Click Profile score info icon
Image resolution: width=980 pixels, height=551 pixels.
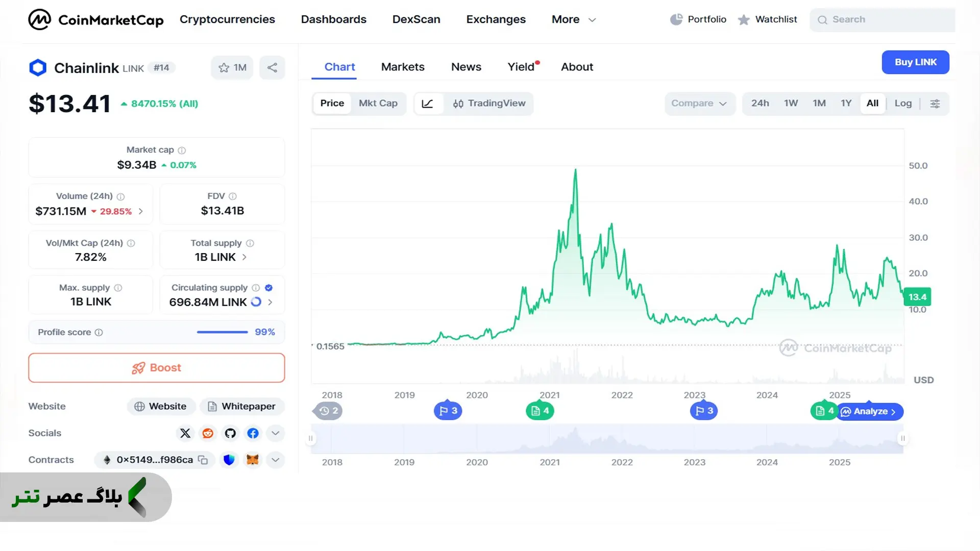[99, 332]
